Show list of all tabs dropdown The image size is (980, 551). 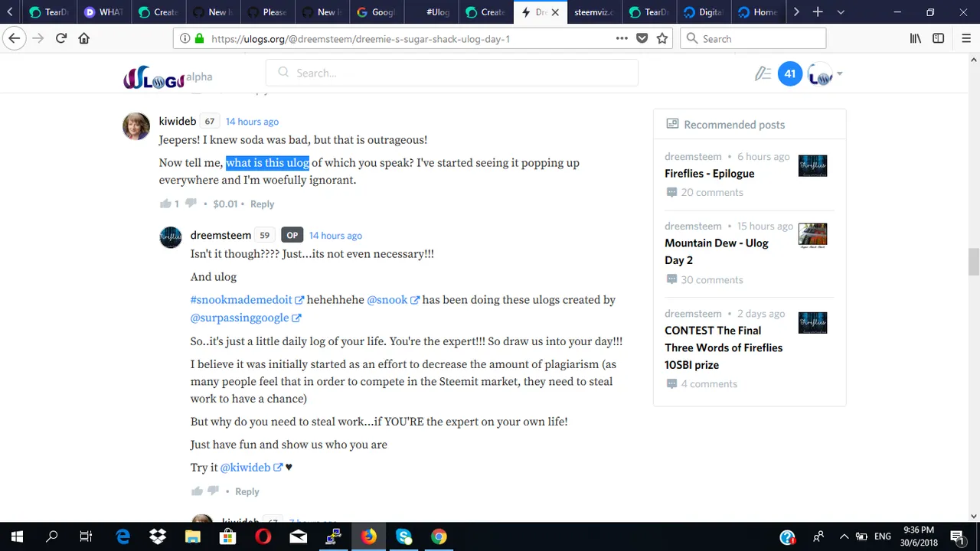point(841,12)
